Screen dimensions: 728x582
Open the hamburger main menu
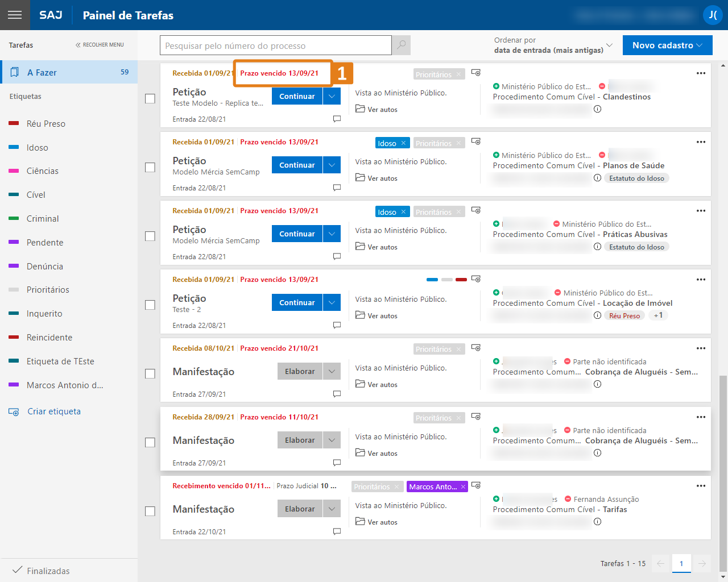pos(15,15)
